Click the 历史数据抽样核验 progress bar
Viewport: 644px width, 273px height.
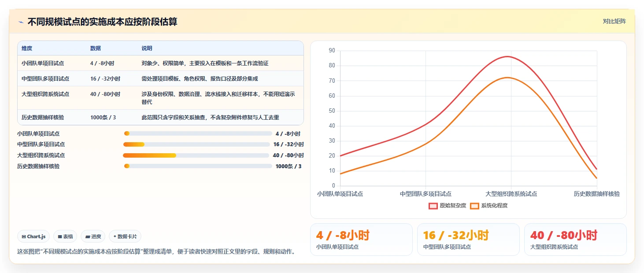pyautogui.click(x=198, y=166)
